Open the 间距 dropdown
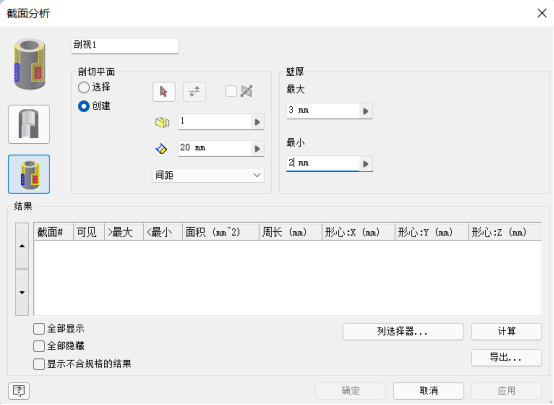554x405 pixels. pyautogui.click(x=208, y=175)
